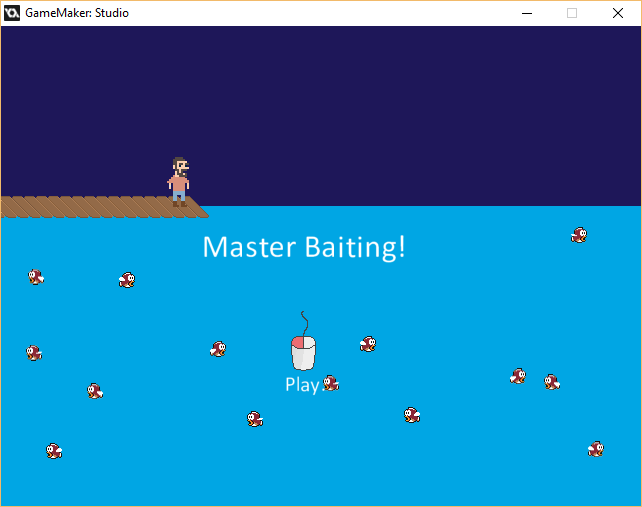This screenshot has width=642, height=507.
Task: Close the GameMaker: Studio window
Action: (618, 13)
